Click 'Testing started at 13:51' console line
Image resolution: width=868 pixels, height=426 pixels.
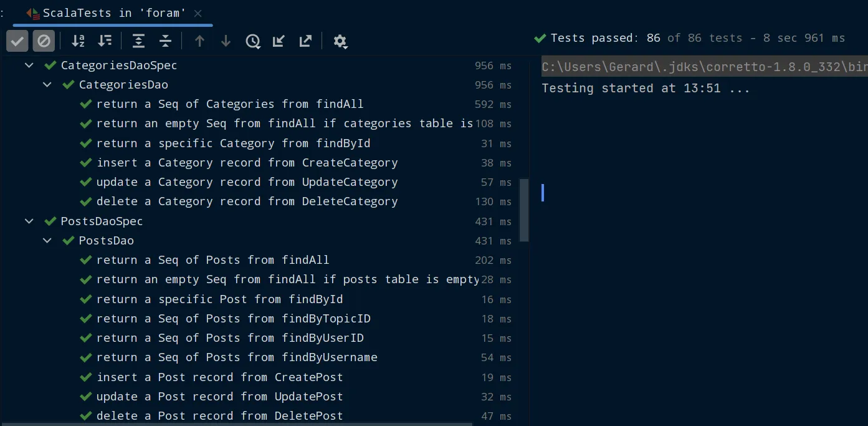[x=646, y=88]
